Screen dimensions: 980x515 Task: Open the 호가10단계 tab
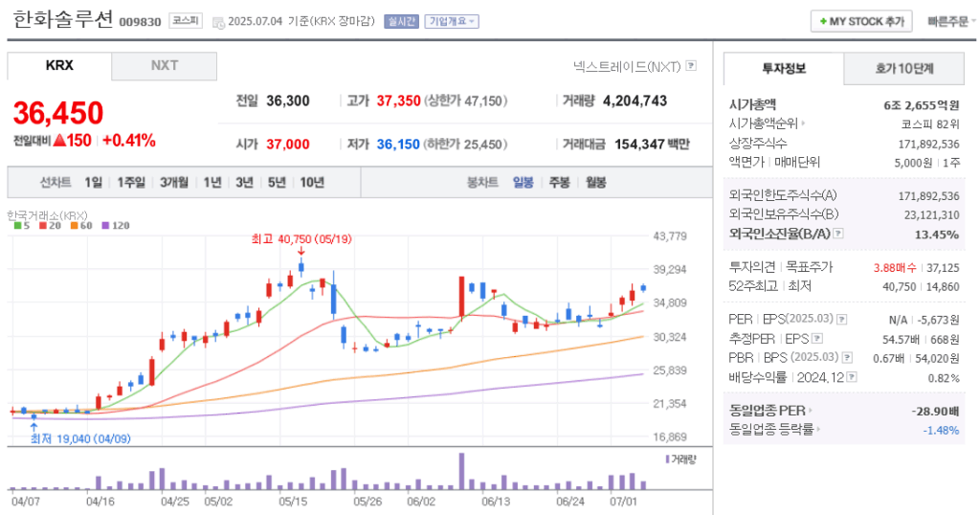(x=903, y=69)
